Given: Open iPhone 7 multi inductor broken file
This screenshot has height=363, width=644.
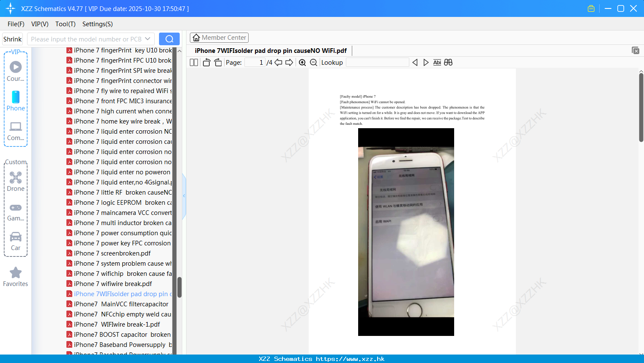Looking at the screenshot, I should tap(119, 223).
